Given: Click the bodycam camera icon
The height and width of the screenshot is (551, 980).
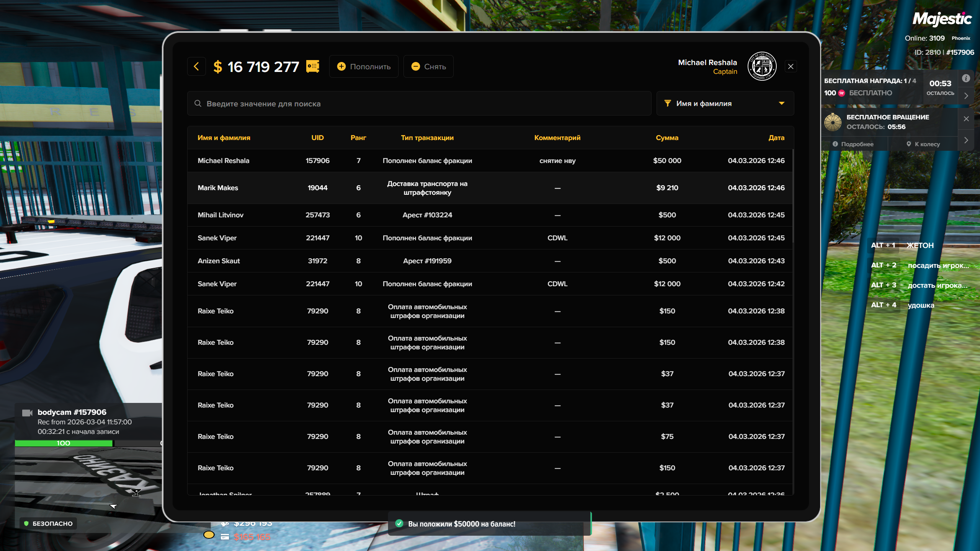Looking at the screenshot, I should (x=27, y=412).
